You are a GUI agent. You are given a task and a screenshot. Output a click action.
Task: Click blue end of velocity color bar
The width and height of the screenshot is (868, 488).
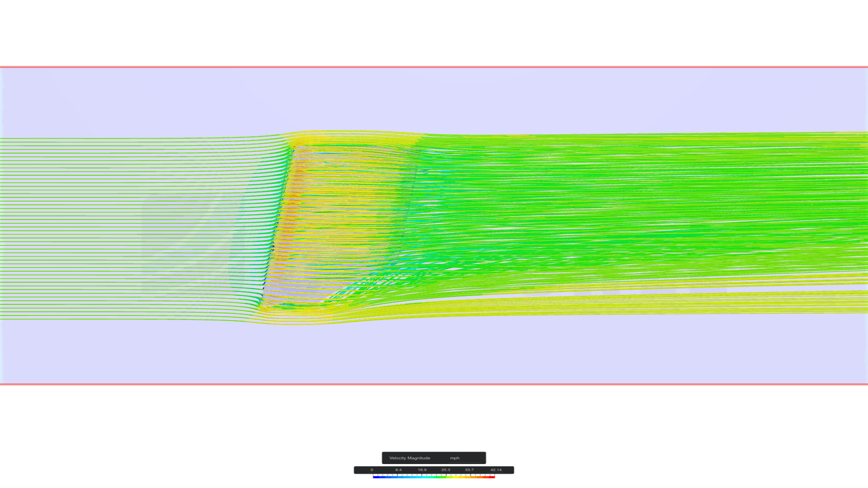pyautogui.click(x=376, y=477)
